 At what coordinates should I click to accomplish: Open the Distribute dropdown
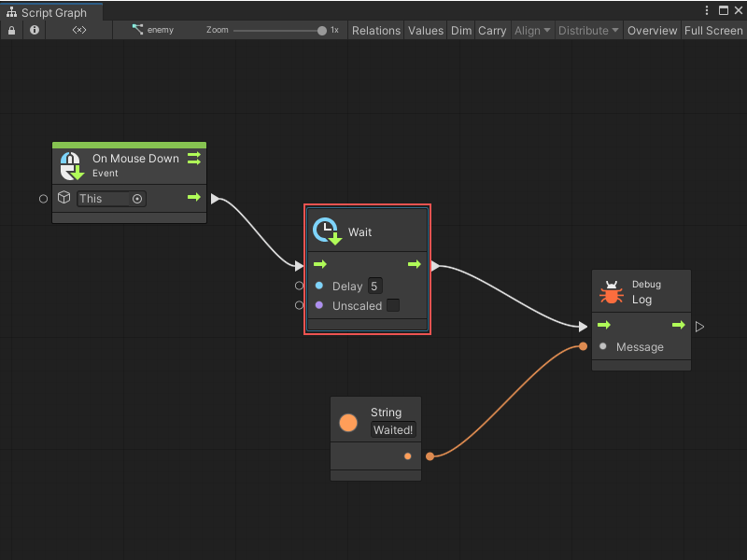pyautogui.click(x=587, y=30)
